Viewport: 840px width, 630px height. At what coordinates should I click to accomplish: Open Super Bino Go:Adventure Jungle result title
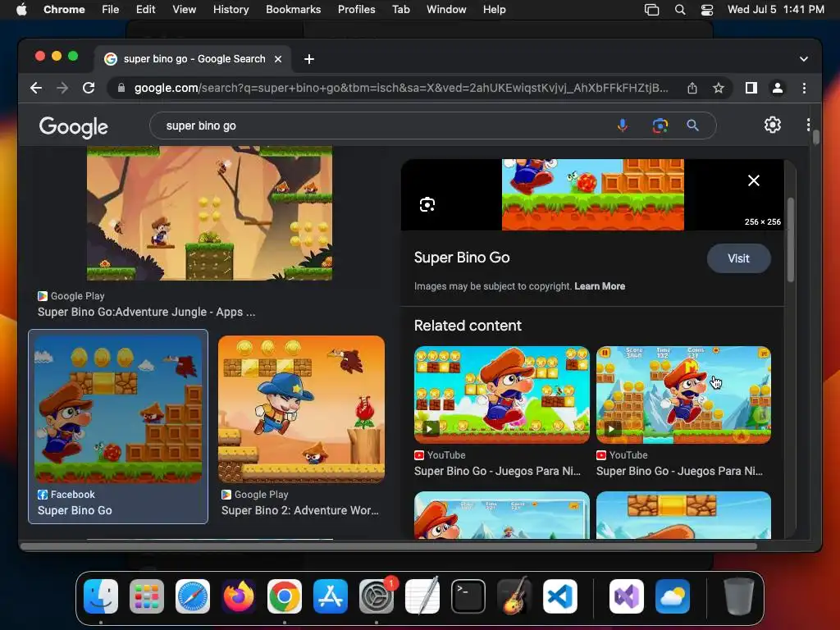[146, 312]
